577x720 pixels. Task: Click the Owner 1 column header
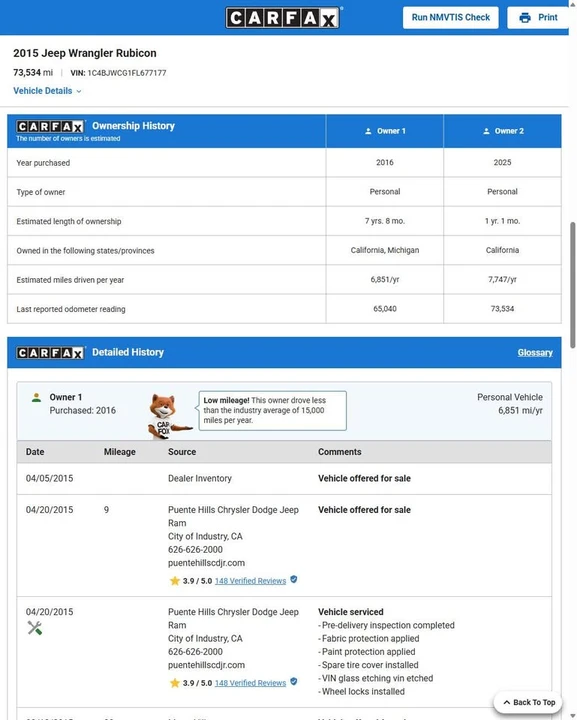(x=385, y=131)
